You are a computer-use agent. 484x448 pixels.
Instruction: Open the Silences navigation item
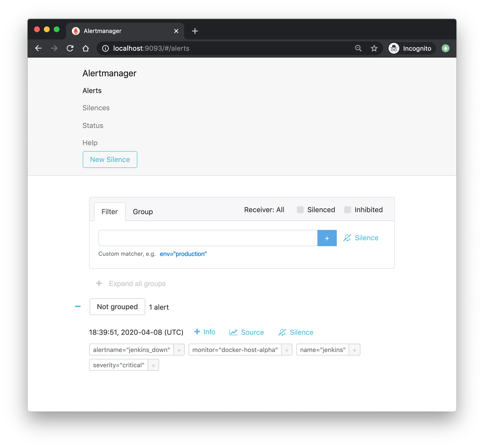tap(96, 108)
